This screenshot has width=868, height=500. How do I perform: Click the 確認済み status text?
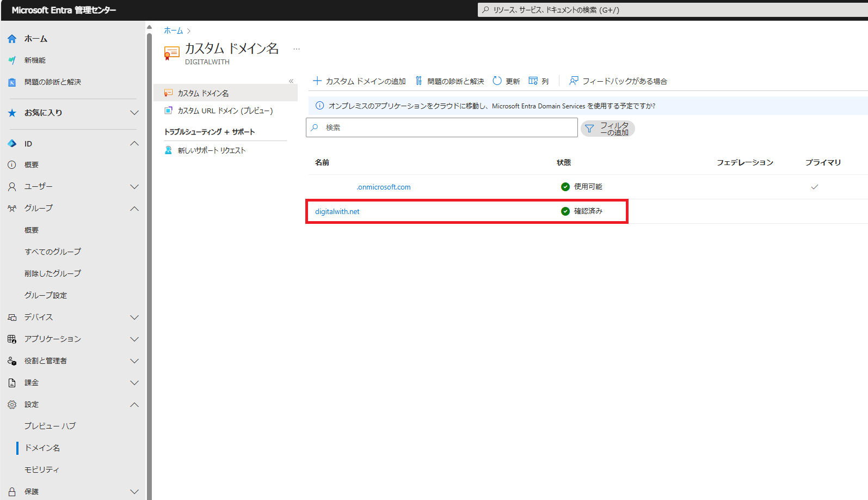click(588, 211)
